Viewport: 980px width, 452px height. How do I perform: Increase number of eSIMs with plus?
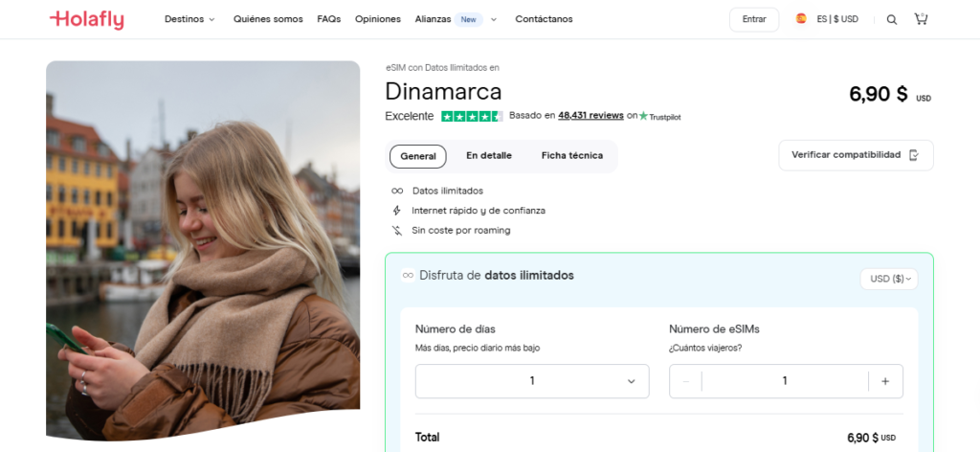click(x=885, y=381)
